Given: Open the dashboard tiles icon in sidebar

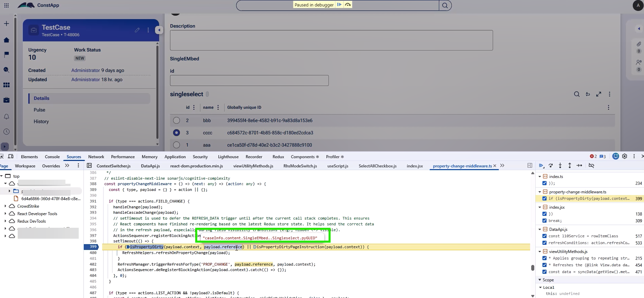Looking at the screenshot, I should pos(6,85).
